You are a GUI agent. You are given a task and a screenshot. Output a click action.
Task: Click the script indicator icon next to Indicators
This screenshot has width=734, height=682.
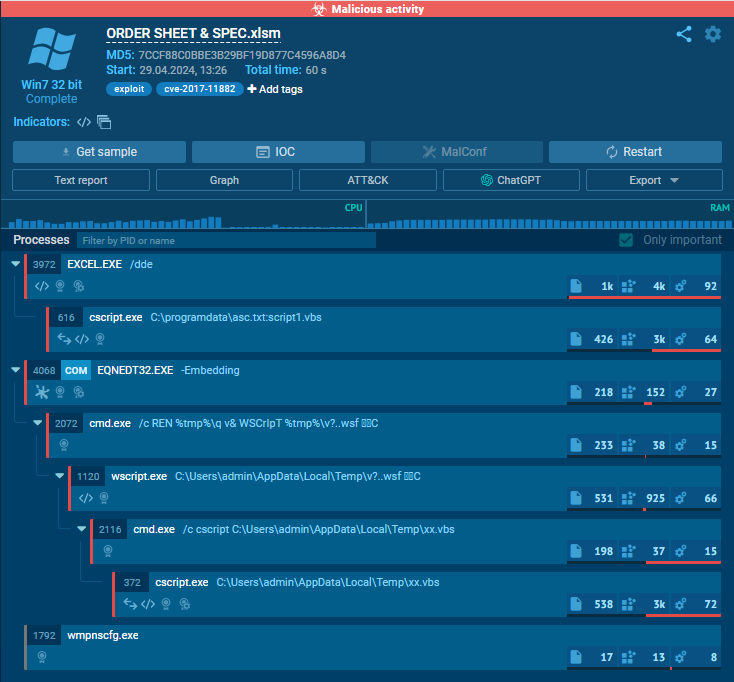[84, 122]
